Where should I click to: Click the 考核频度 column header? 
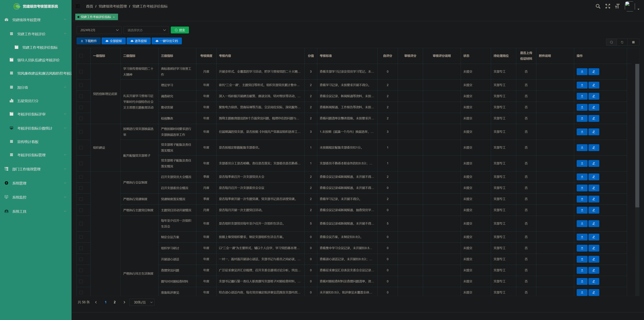click(206, 56)
